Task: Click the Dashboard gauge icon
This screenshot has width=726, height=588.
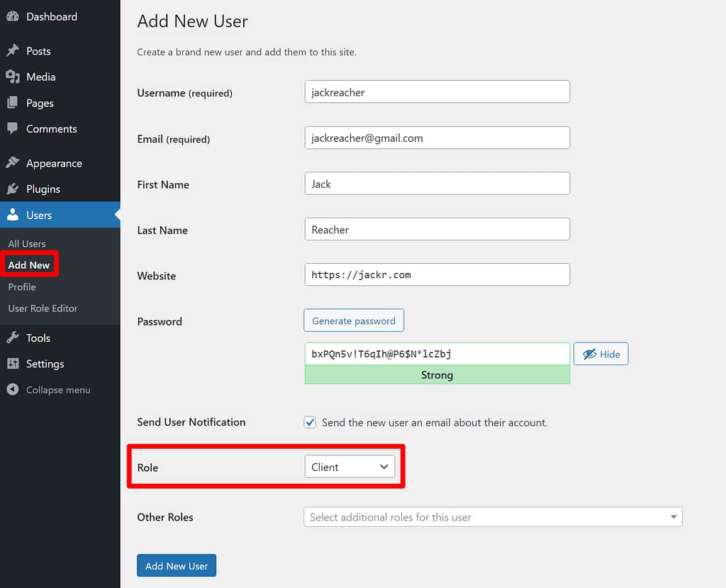Action: pyautogui.click(x=13, y=16)
